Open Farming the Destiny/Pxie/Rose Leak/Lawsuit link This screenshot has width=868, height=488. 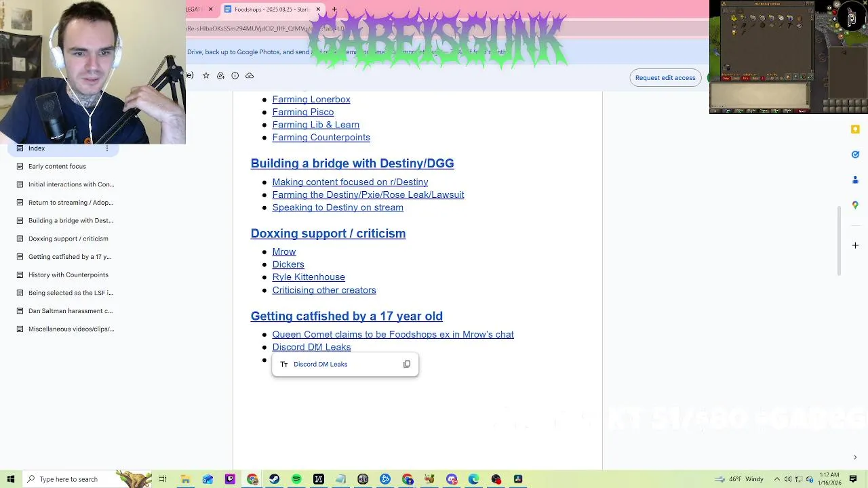(x=368, y=195)
